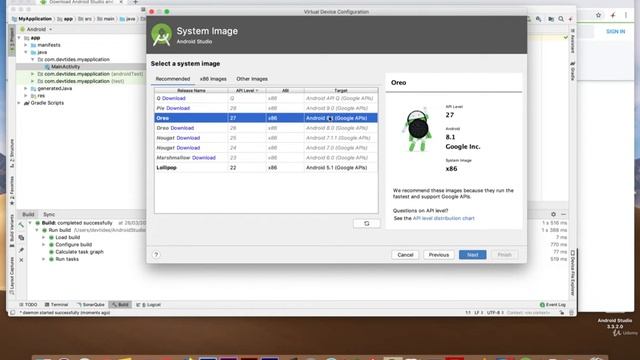Viewport: 640px width, 360px height.
Task: Click Configure build entry in Build output
Action: point(73,244)
